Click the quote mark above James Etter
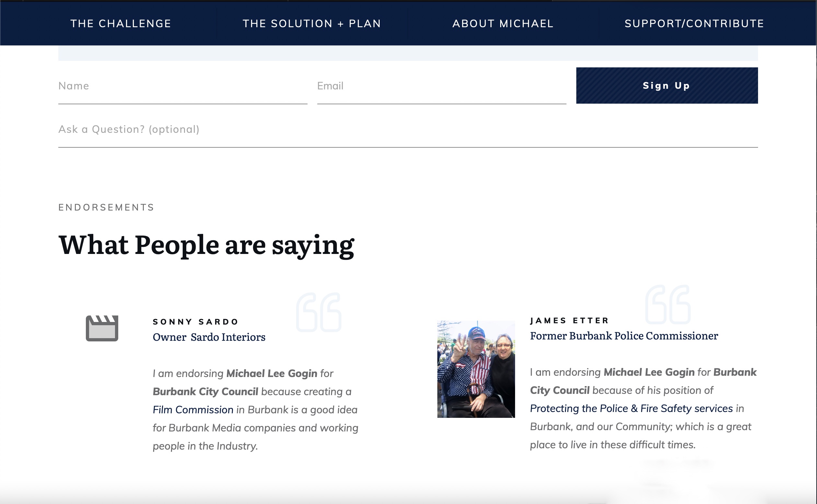817x504 pixels. [x=668, y=304]
